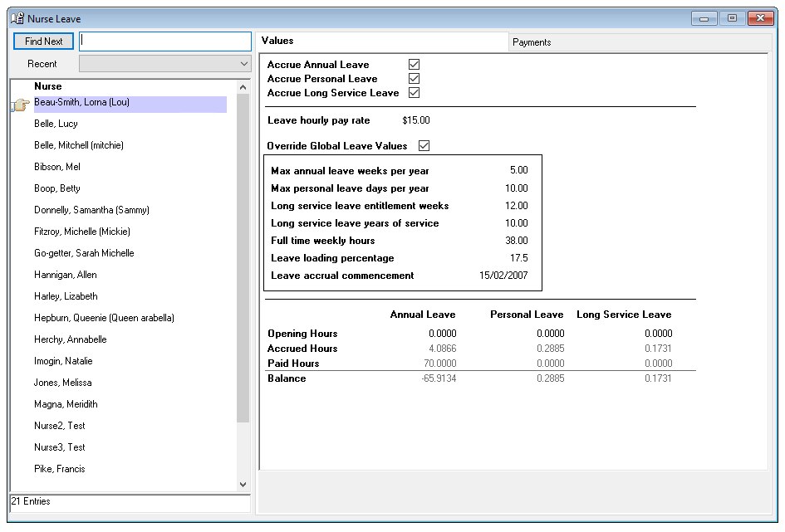The image size is (785, 532).
Task: Click the nurse search input field
Action: click(165, 41)
